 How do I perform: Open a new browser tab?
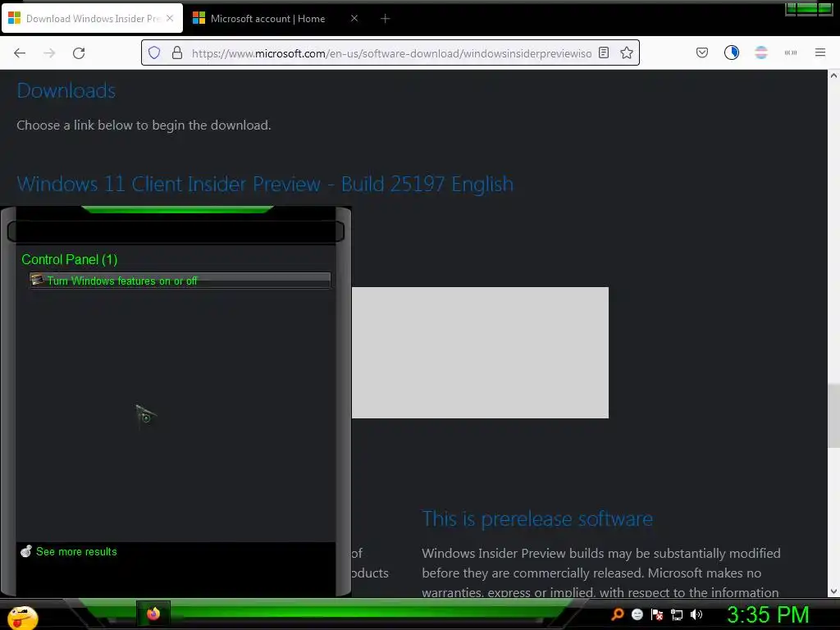(x=386, y=19)
